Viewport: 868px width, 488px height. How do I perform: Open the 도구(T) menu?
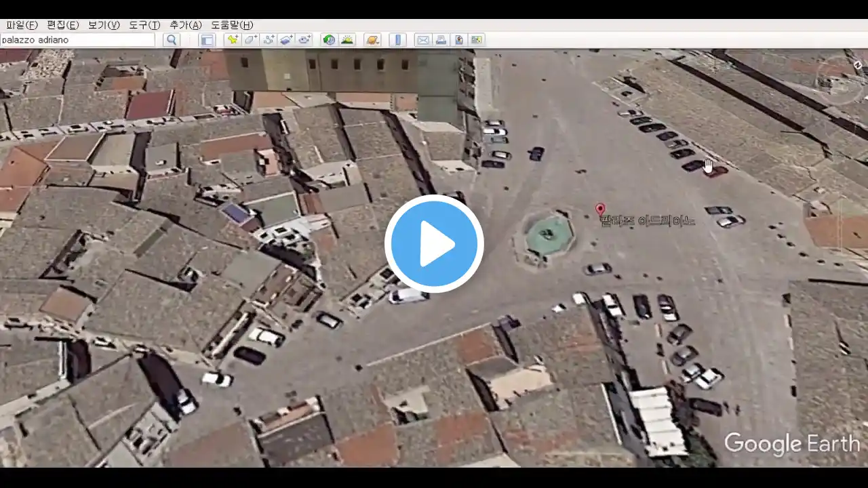(x=144, y=25)
